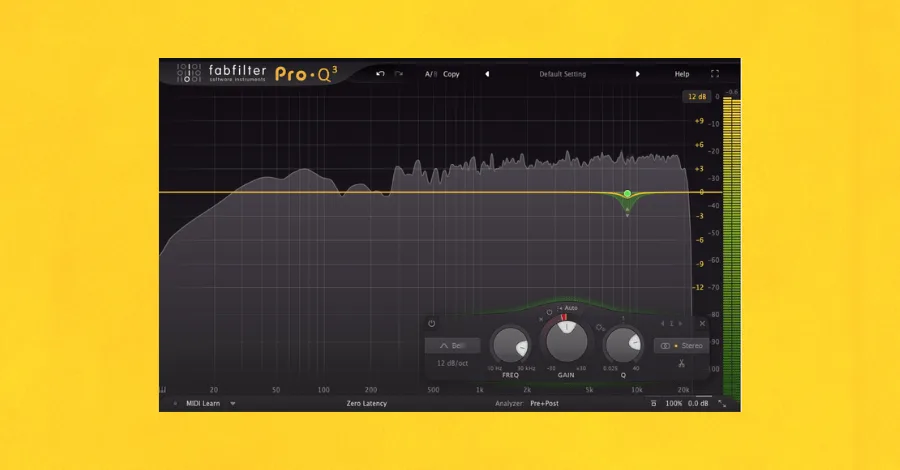Click the 0.0 dB output level value
This screenshot has width=900, height=470.
pyautogui.click(x=697, y=403)
